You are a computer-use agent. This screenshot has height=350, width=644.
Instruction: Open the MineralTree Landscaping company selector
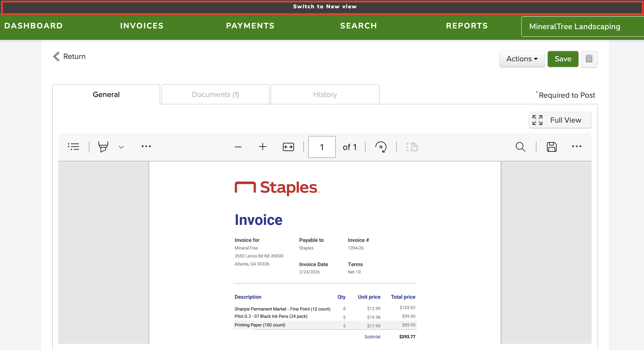click(x=582, y=26)
